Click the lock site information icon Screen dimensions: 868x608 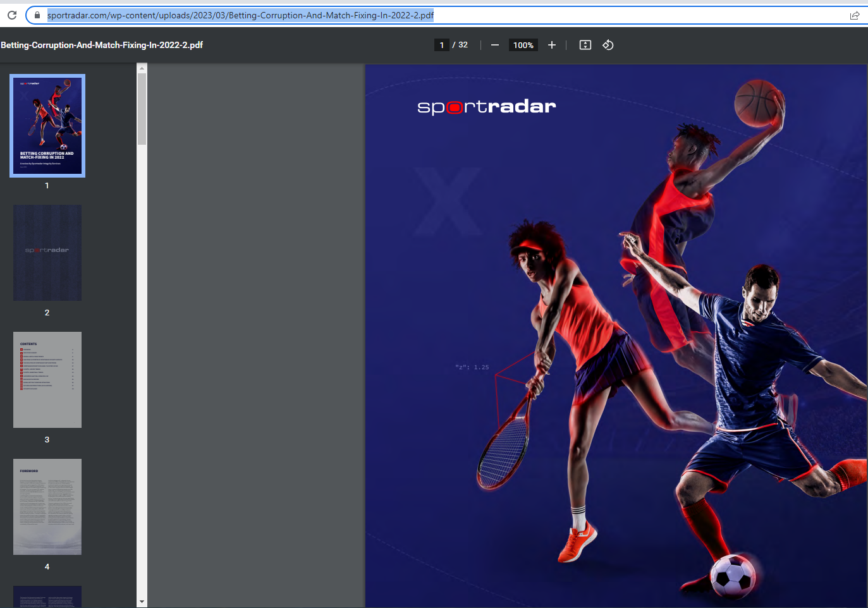37,15
